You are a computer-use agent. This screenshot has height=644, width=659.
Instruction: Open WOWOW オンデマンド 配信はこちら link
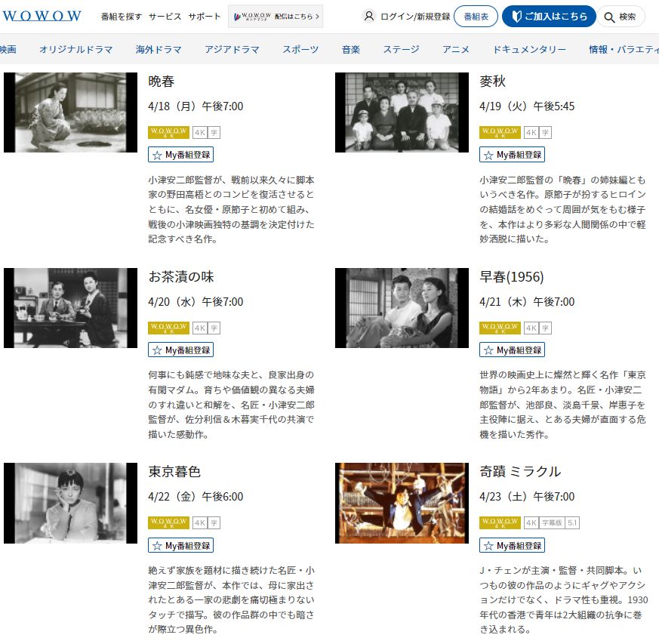pyautogui.click(x=276, y=17)
